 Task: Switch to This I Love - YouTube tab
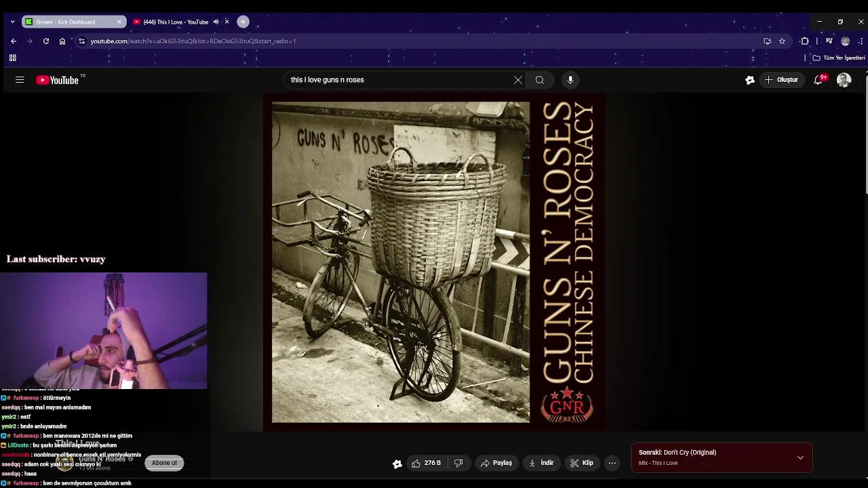coord(176,22)
